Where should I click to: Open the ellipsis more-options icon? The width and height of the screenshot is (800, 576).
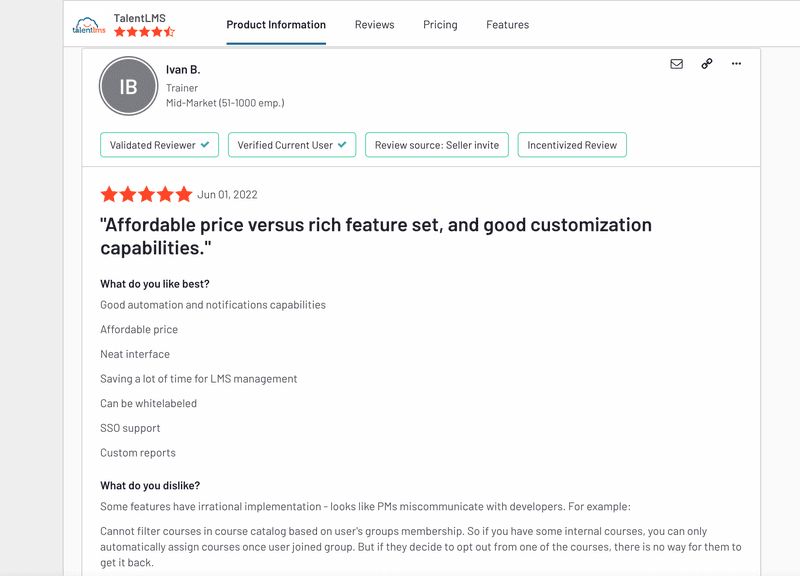pyautogui.click(x=736, y=63)
